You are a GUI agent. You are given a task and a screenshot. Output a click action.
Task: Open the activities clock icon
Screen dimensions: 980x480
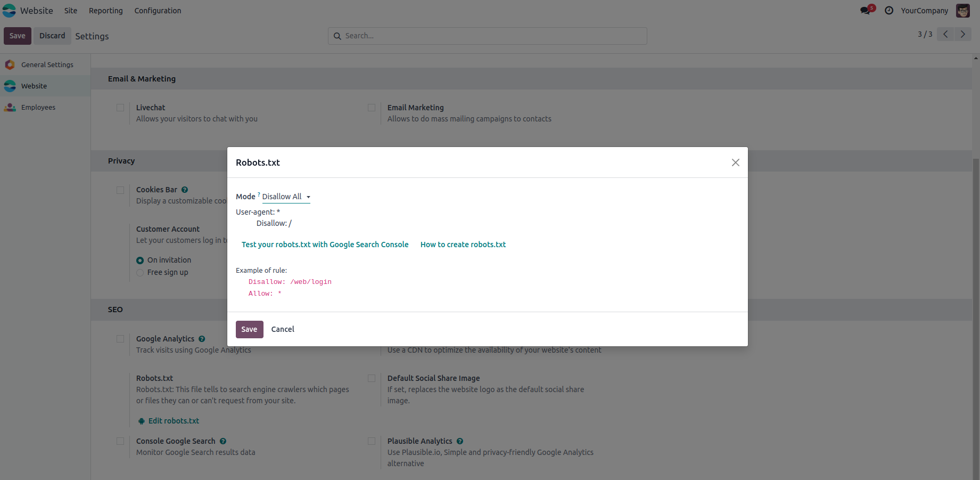(889, 11)
